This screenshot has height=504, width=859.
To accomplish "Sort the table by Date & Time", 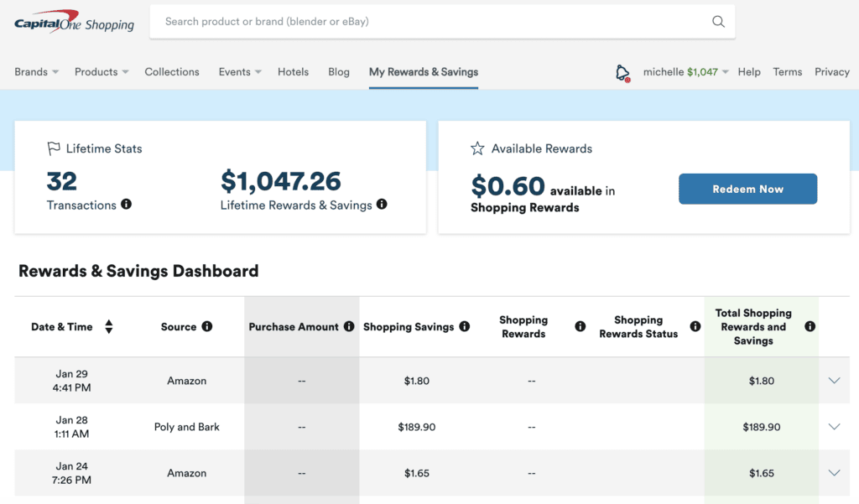I will tap(109, 326).
